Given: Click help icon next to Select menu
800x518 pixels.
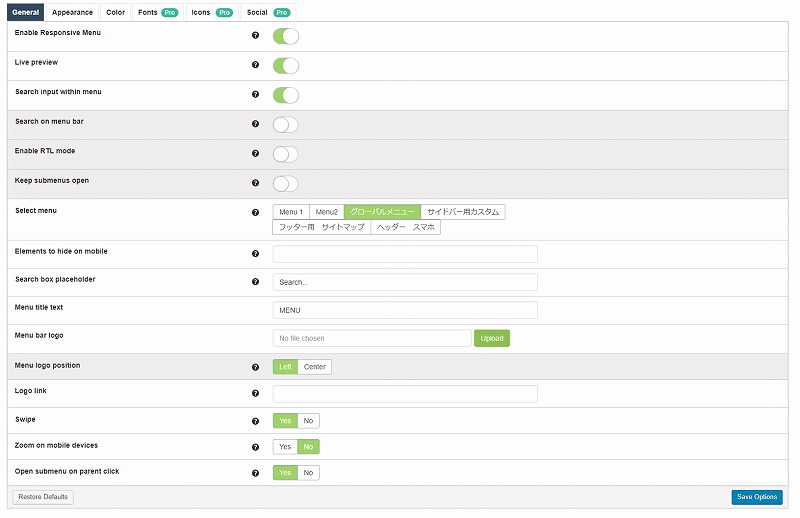Looking at the screenshot, I should tap(255, 212).
